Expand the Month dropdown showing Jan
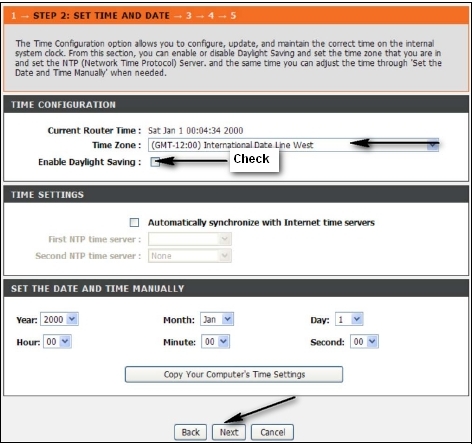This screenshot has width=473, height=445. (217, 319)
